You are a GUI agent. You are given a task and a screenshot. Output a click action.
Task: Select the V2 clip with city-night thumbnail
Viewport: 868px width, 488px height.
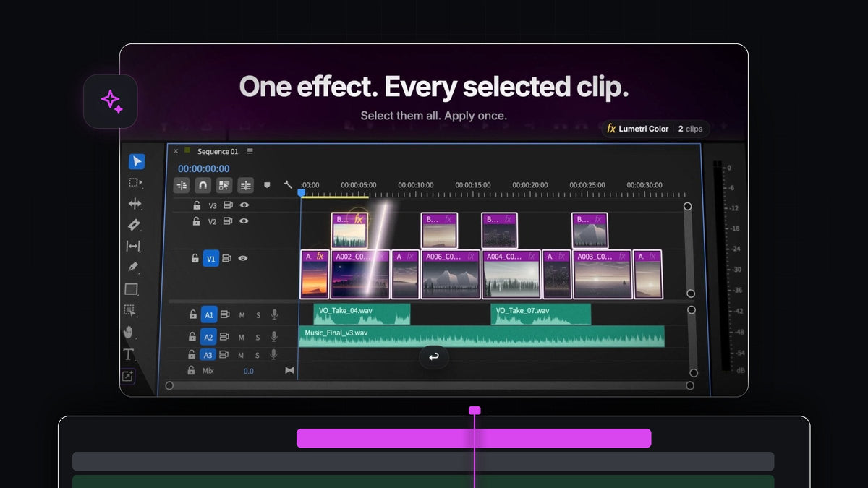pos(499,231)
